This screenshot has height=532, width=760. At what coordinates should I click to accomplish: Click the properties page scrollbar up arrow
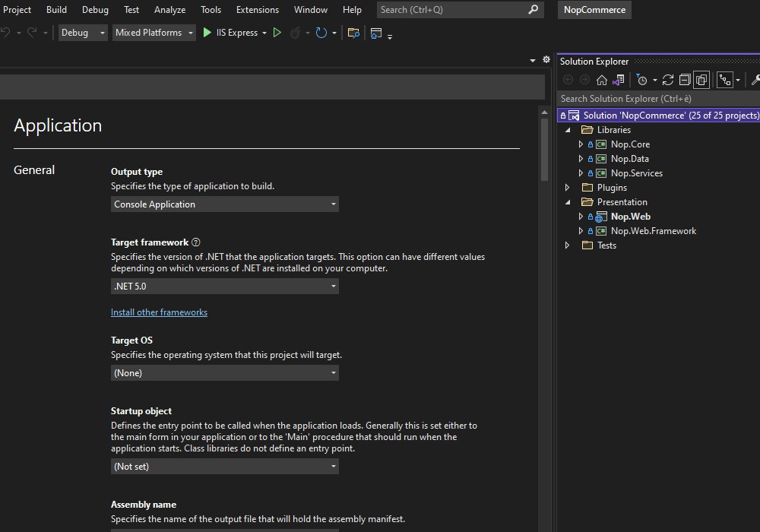(544, 112)
